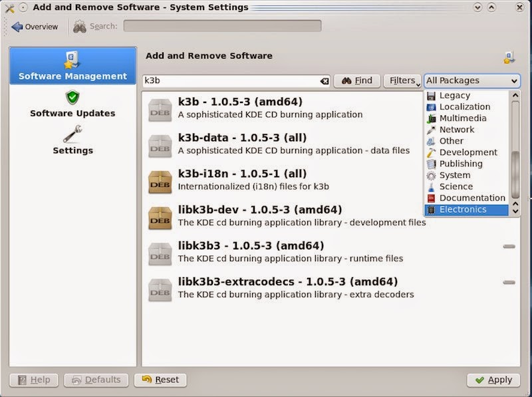
Task: Click the libk3b3 package DEB icon
Action: (x=160, y=253)
